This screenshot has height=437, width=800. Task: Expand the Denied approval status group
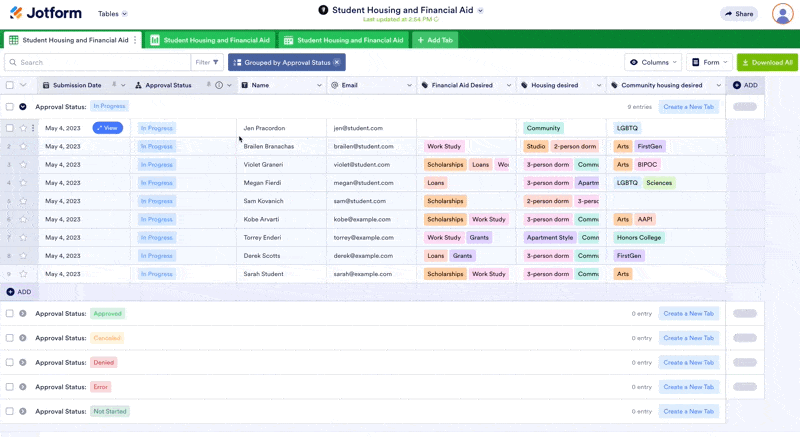coord(23,363)
